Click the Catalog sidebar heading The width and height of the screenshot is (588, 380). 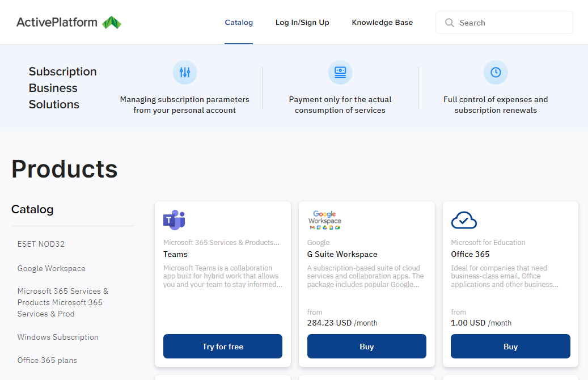point(32,209)
